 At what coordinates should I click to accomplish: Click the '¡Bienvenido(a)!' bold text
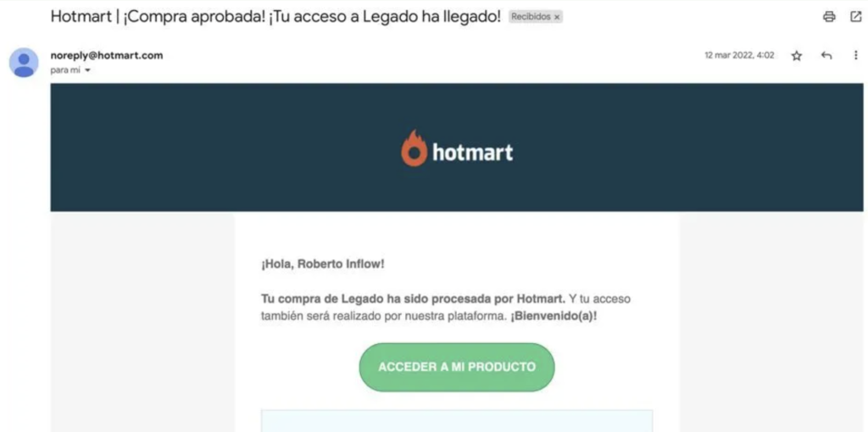(x=554, y=318)
